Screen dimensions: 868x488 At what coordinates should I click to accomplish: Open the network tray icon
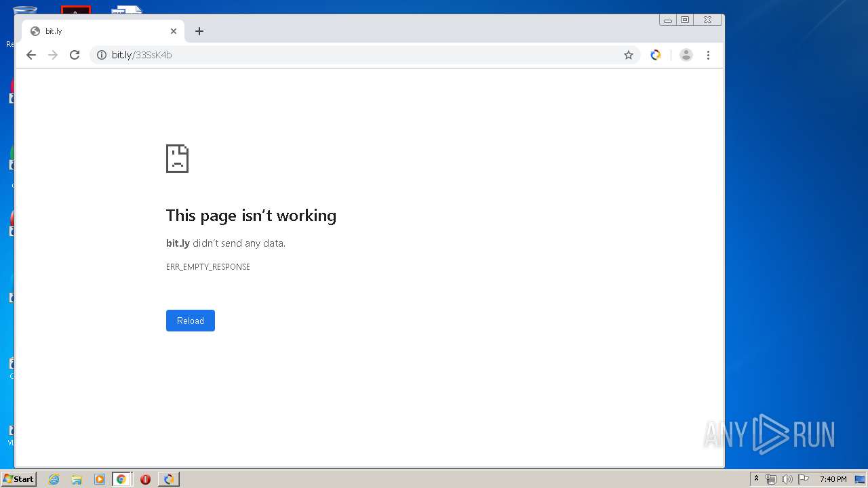click(x=771, y=479)
